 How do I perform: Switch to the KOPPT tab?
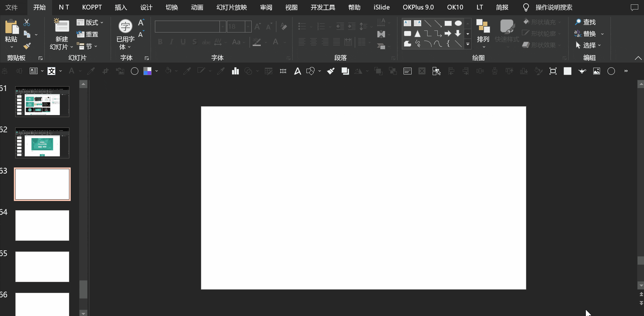(x=92, y=7)
